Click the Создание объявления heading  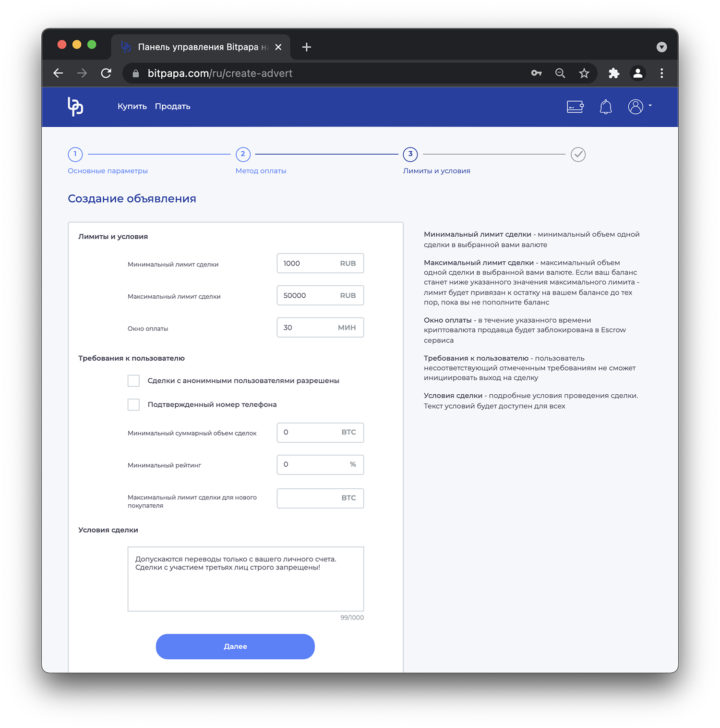(x=132, y=199)
